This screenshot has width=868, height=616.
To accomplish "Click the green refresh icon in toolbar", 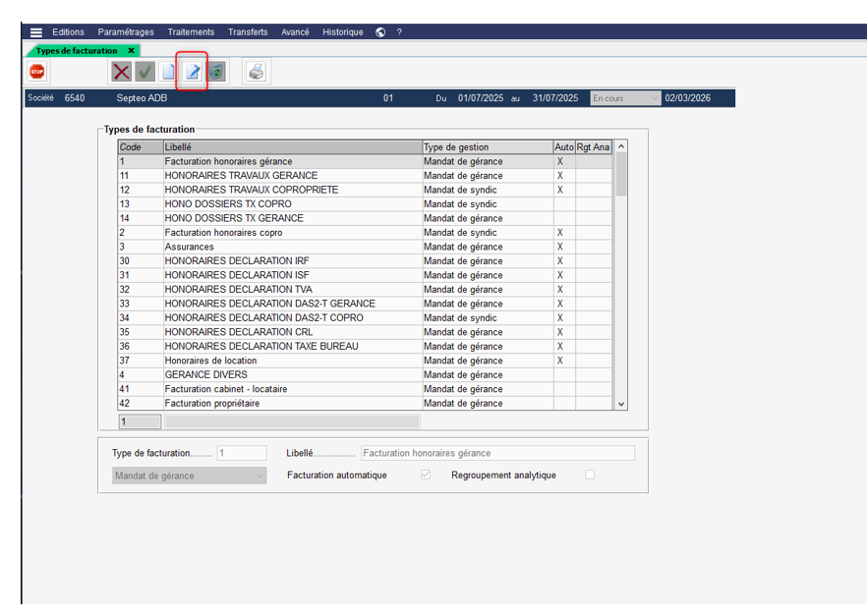I will (216, 72).
